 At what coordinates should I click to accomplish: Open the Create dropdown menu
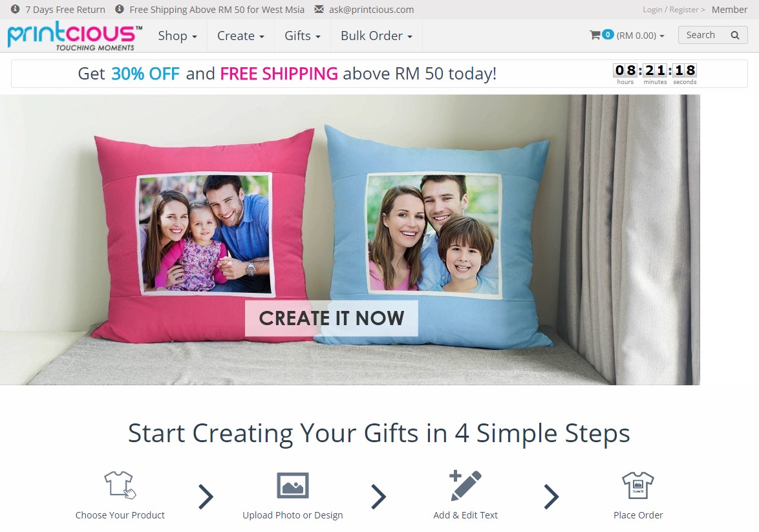241,36
